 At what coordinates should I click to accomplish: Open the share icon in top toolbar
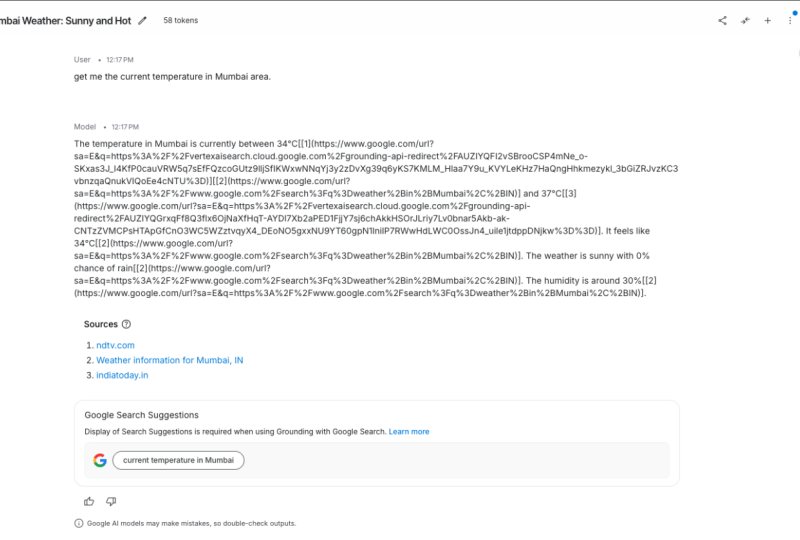[x=722, y=20]
